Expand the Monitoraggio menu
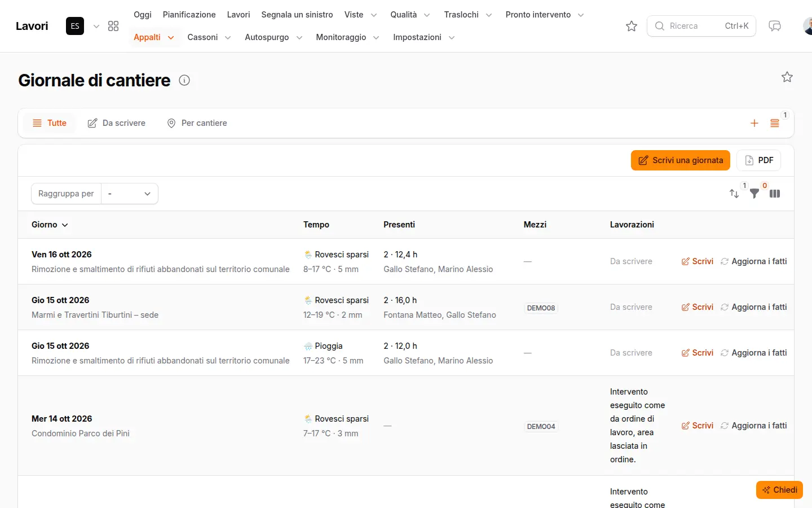This screenshot has width=812, height=508. [347, 37]
